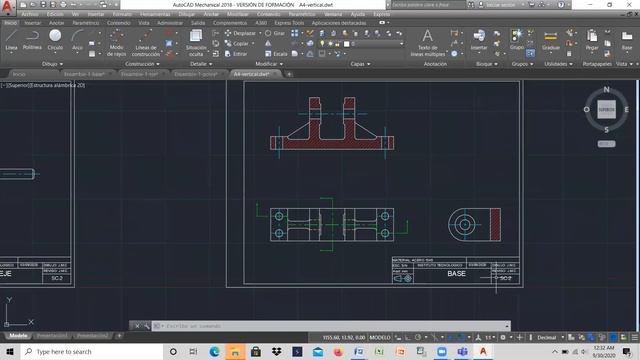Expand the Construcción panel
640x360 pixels.
[142, 64]
